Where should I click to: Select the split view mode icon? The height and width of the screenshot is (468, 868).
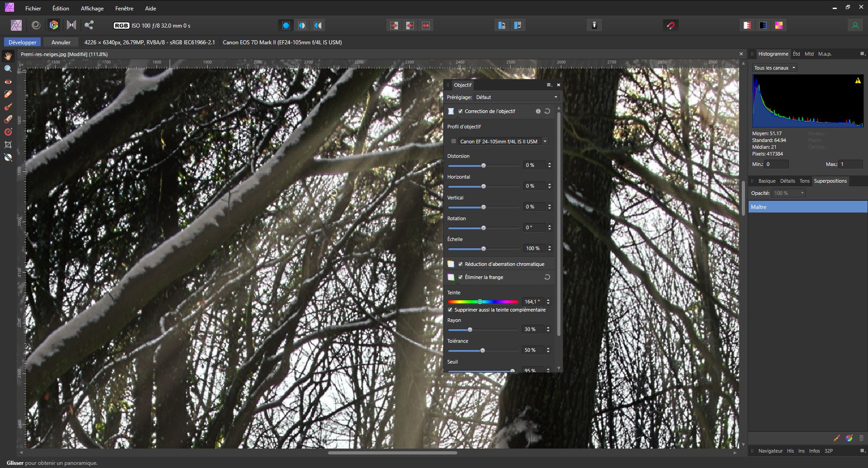(302, 25)
